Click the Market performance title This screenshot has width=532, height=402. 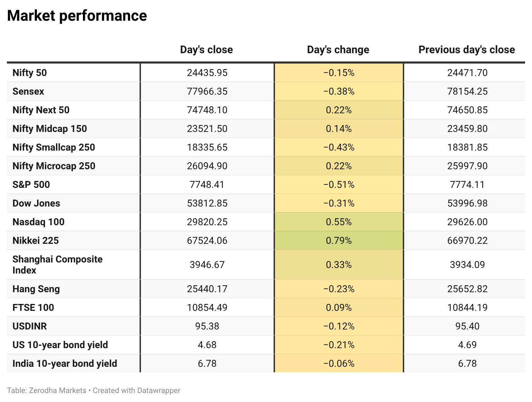(x=77, y=16)
